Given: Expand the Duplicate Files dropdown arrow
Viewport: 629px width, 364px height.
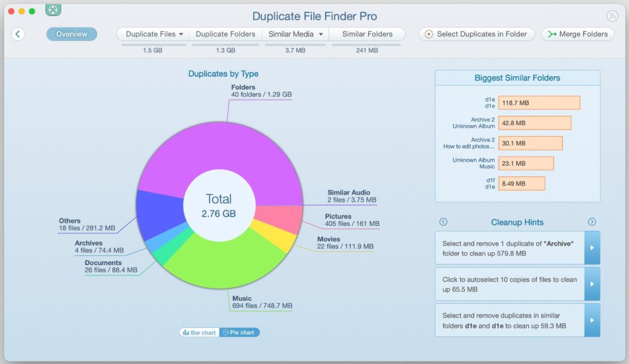Looking at the screenshot, I should pos(181,34).
